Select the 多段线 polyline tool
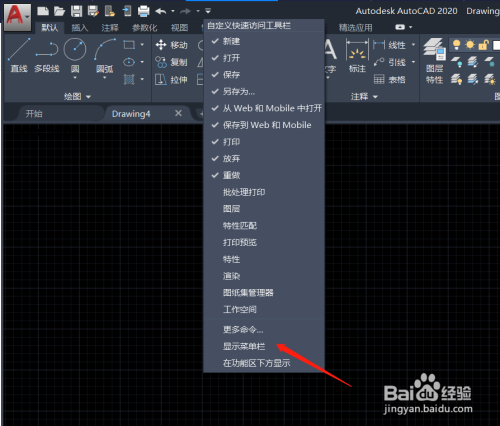The image size is (500, 426). 47,55
